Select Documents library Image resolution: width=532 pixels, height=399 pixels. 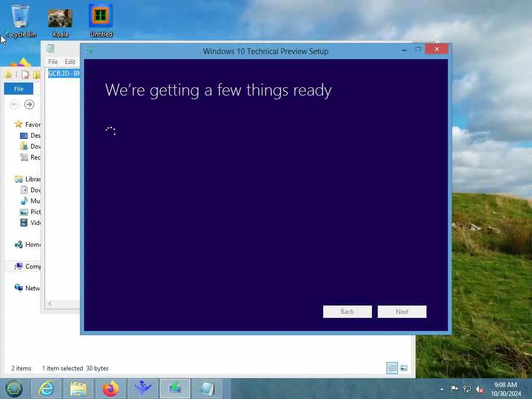coord(30,190)
